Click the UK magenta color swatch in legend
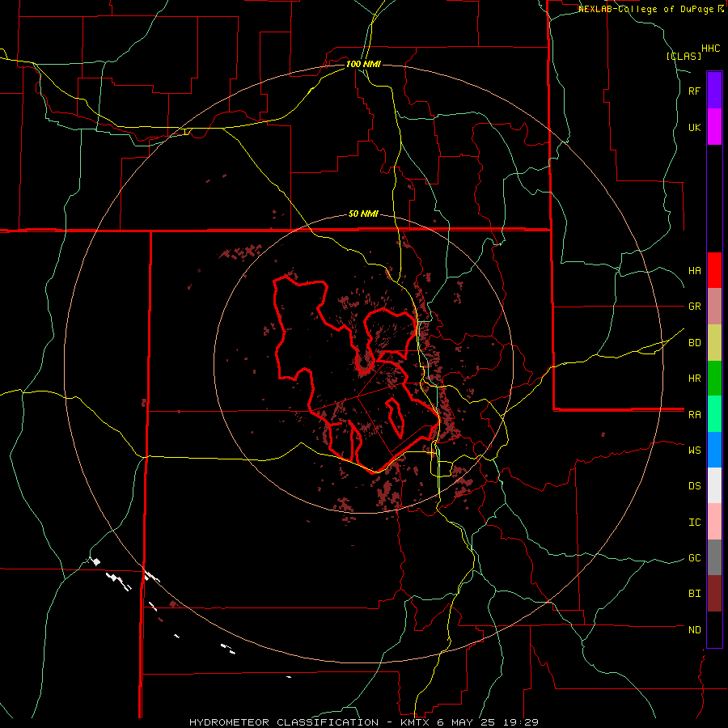This screenshot has width=728, height=728. pyautogui.click(x=714, y=127)
